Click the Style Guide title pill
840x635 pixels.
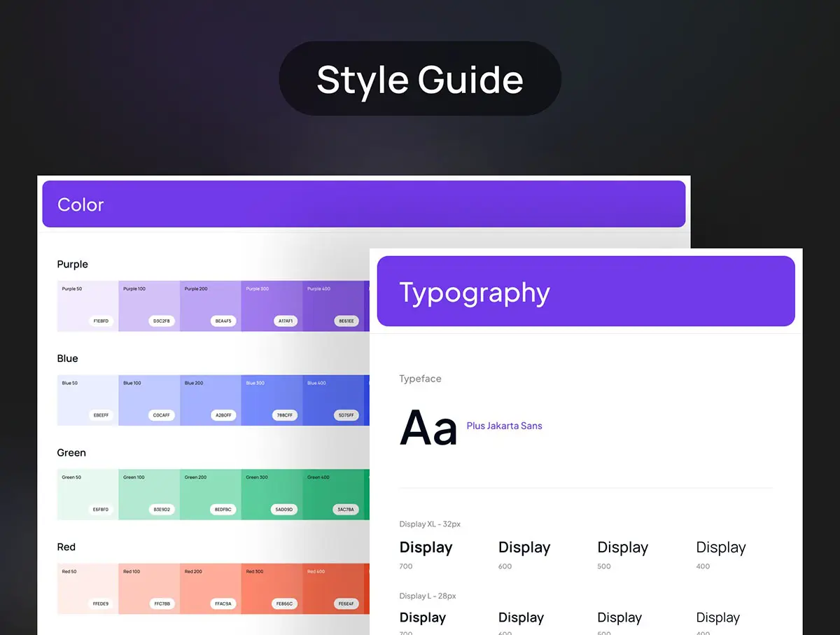click(420, 79)
